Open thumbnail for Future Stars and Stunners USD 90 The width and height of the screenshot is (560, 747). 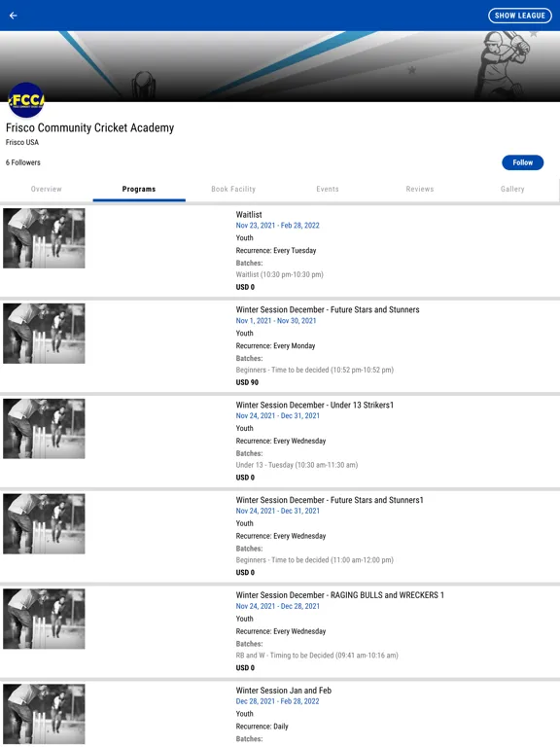(44, 334)
